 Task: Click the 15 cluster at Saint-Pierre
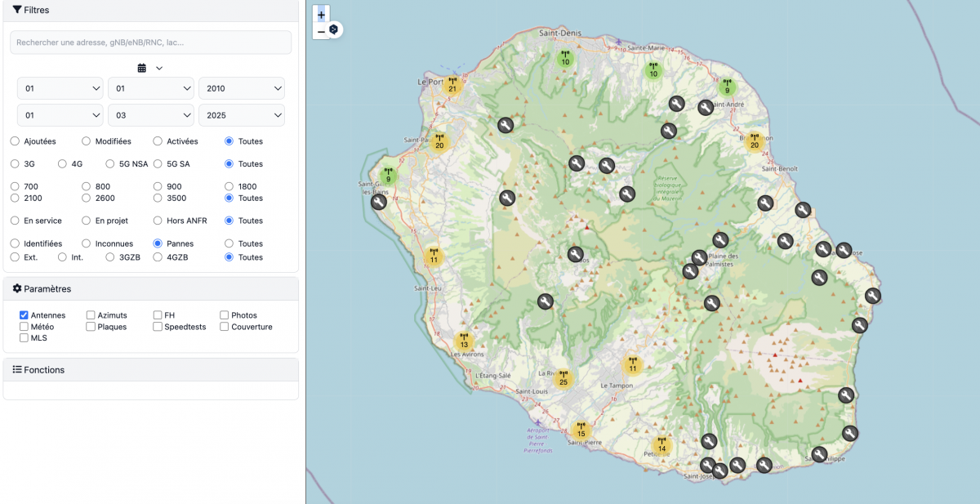tap(581, 430)
